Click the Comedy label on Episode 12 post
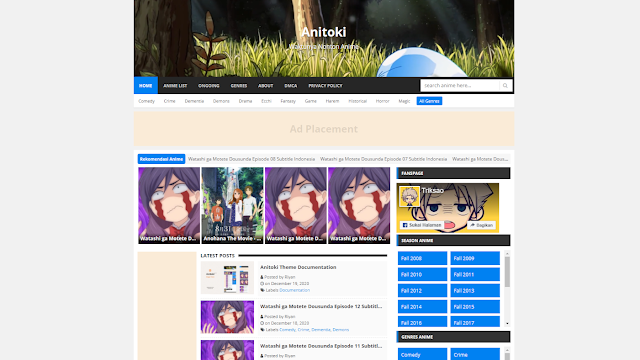Screen dimensions: 640x360 [x=287, y=330]
